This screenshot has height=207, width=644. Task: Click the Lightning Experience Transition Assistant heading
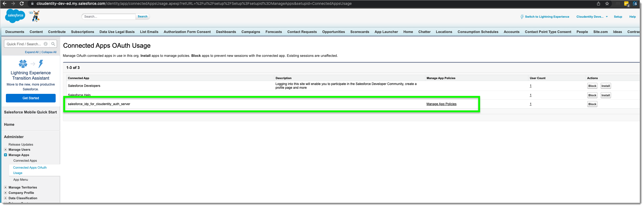[x=31, y=75]
